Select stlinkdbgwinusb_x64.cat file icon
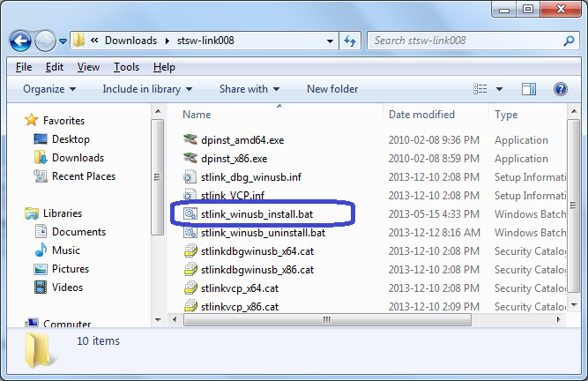 click(190, 250)
